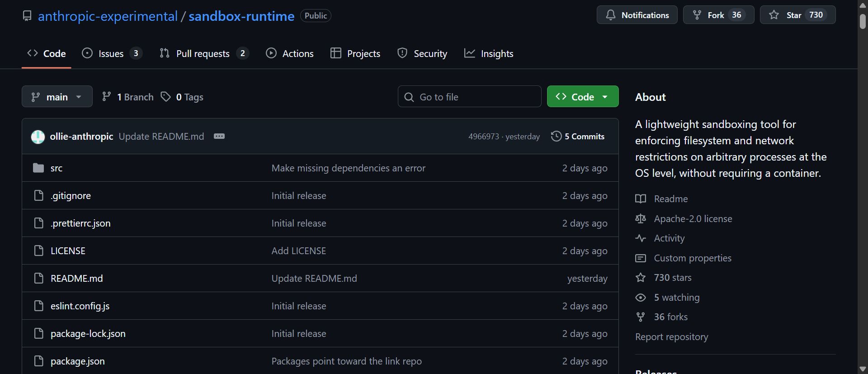Star the sandbox-runtime repository
Screen dimensions: 868x374
coord(797,15)
